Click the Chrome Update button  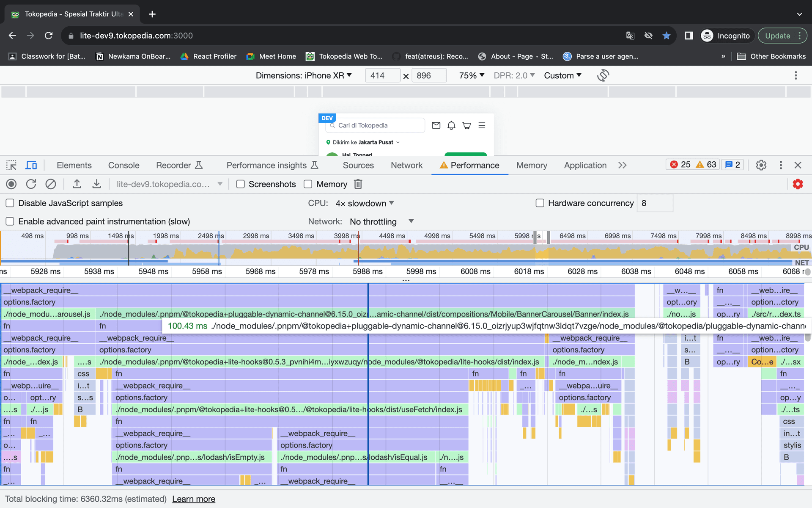[782, 36]
